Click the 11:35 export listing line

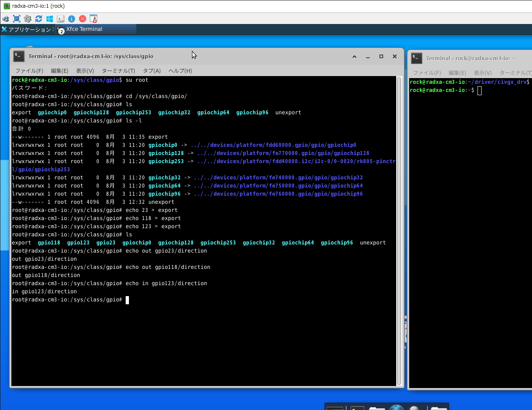point(90,137)
